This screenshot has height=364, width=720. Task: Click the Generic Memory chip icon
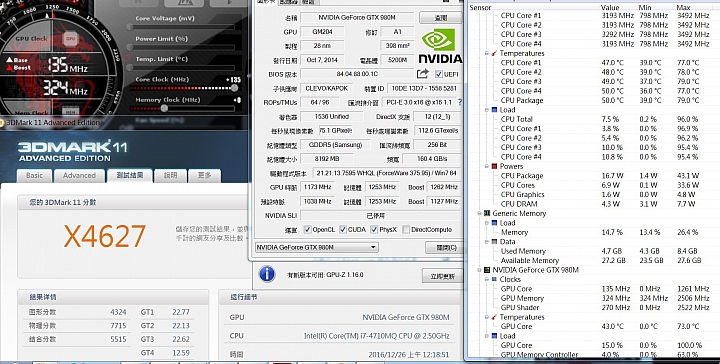tap(487, 213)
